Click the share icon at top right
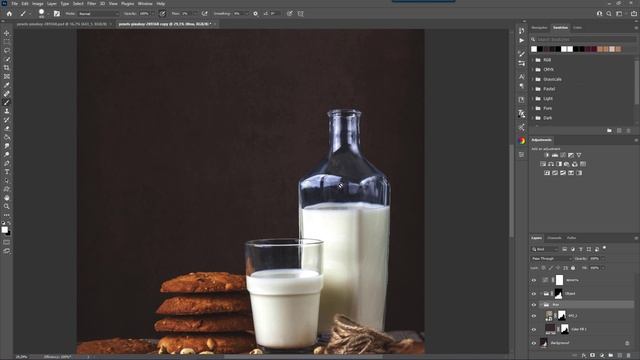This screenshot has width=640, height=360. coord(633,13)
